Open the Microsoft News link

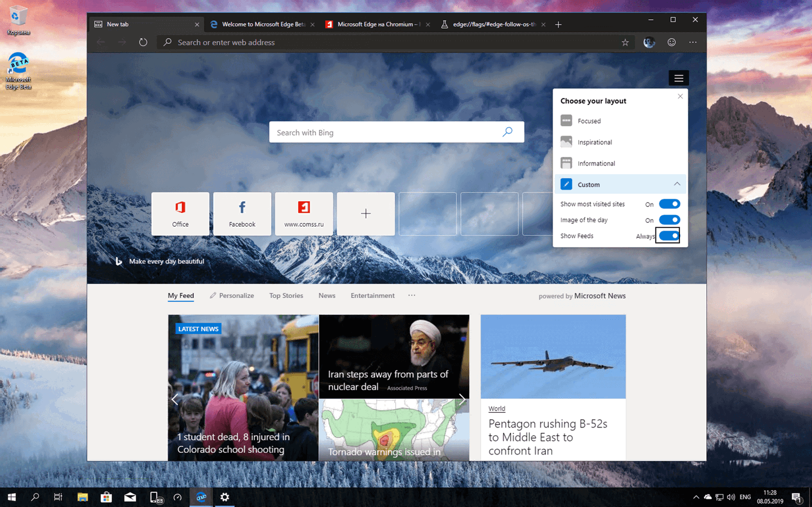point(600,296)
